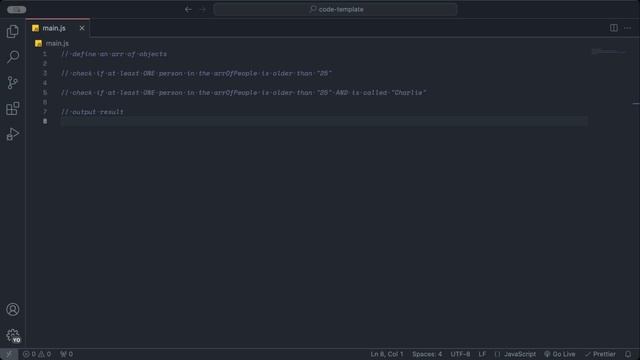Change encoding via UTF-8
Screen dimensions: 640x360
[460, 354]
